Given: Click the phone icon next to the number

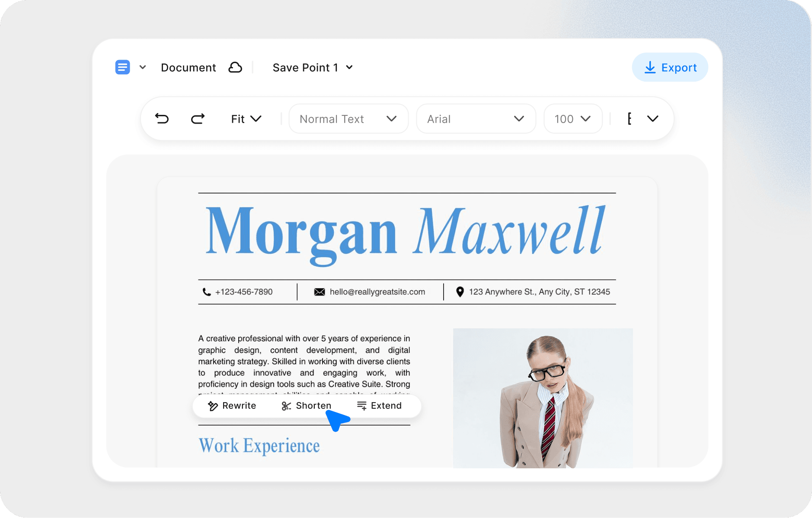Looking at the screenshot, I should [x=207, y=292].
